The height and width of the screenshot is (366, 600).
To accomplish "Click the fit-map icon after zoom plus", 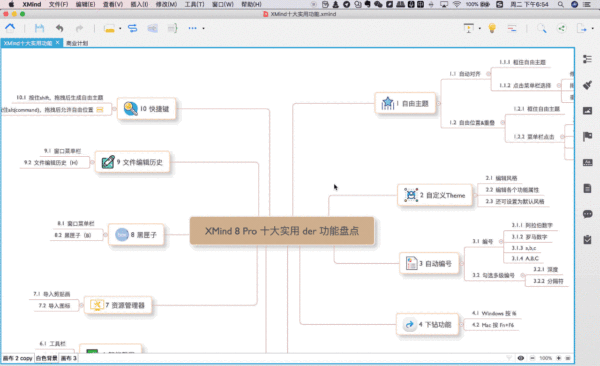I will (568, 358).
